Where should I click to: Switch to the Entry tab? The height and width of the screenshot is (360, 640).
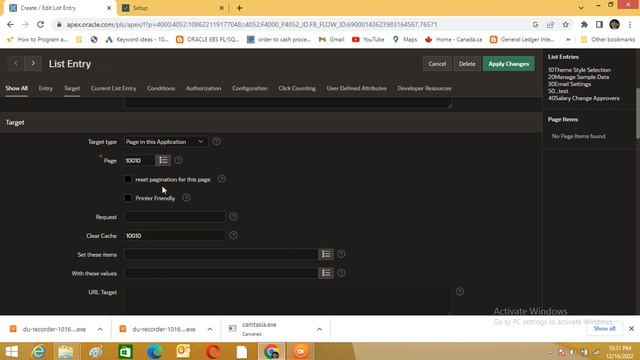click(x=46, y=88)
